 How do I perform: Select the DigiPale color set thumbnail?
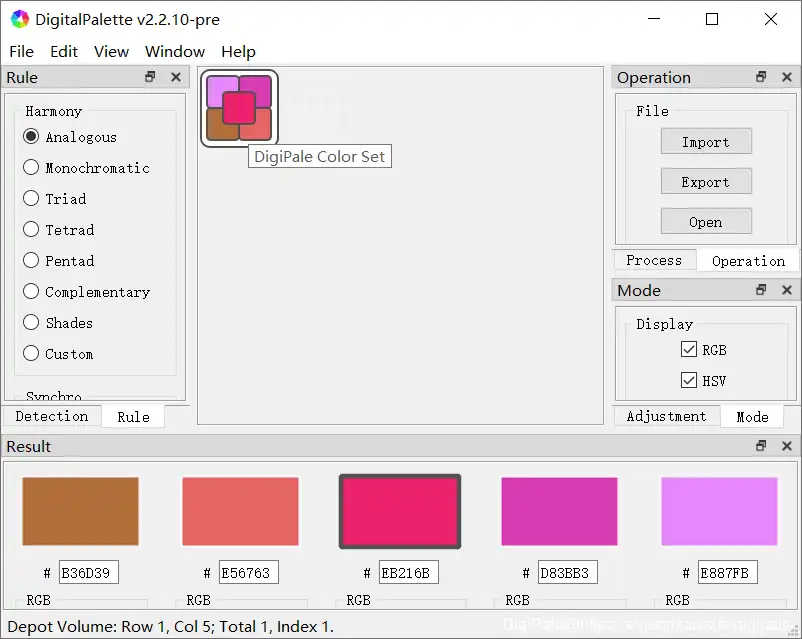click(x=239, y=108)
